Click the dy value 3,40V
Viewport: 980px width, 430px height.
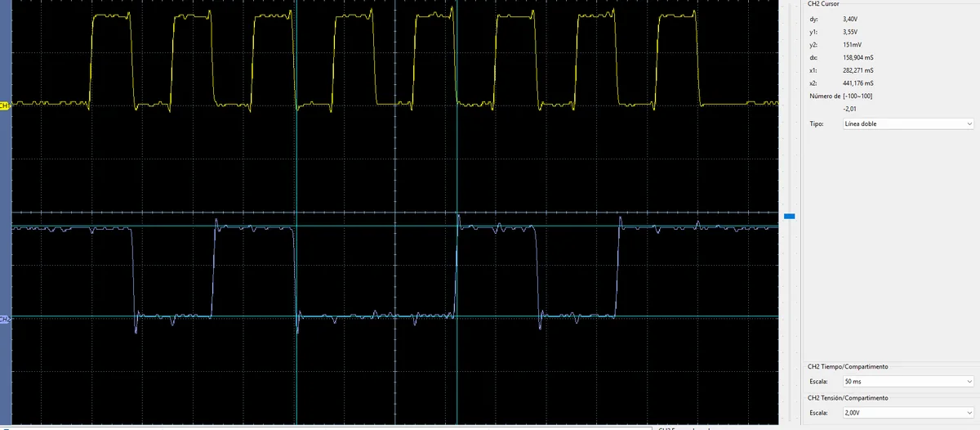pyautogui.click(x=850, y=18)
